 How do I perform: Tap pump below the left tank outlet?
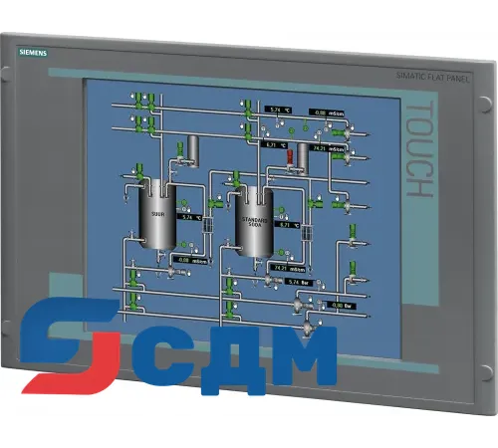(170, 272)
